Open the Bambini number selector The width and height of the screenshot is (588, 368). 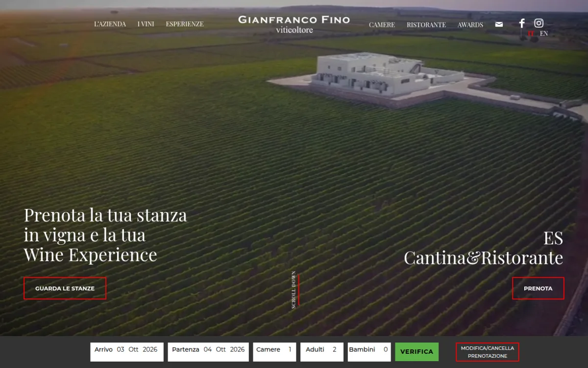click(369, 352)
